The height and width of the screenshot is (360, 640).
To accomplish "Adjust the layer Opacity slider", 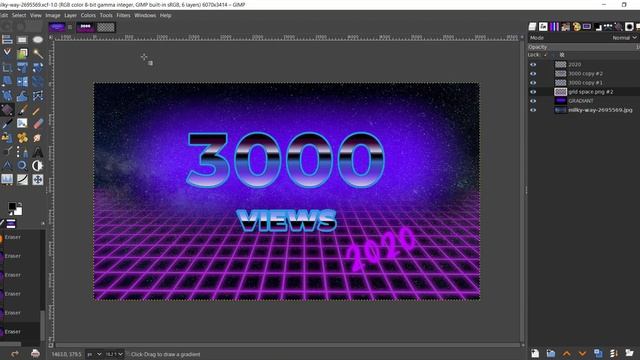I will (584, 47).
